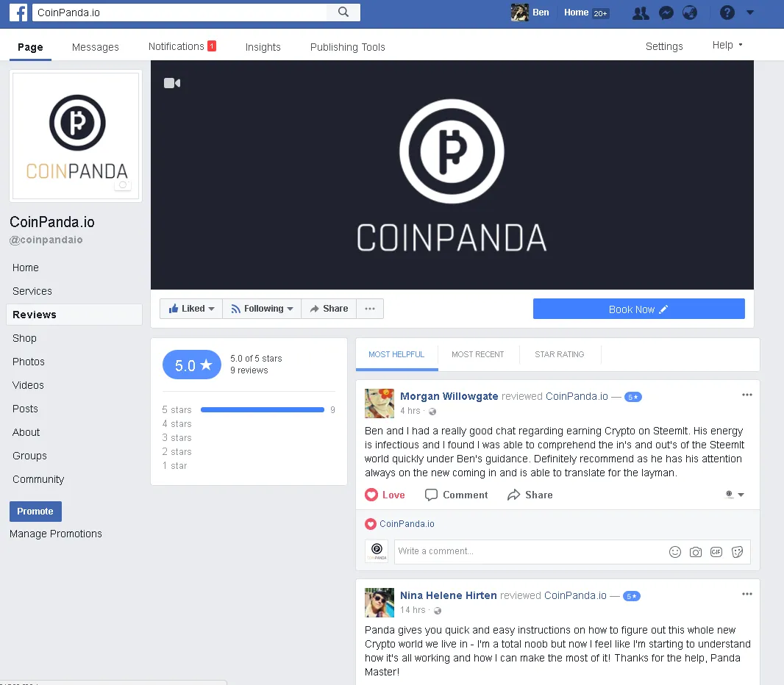The image size is (784, 685).
Task: Open the Liked dropdown
Action: click(191, 309)
